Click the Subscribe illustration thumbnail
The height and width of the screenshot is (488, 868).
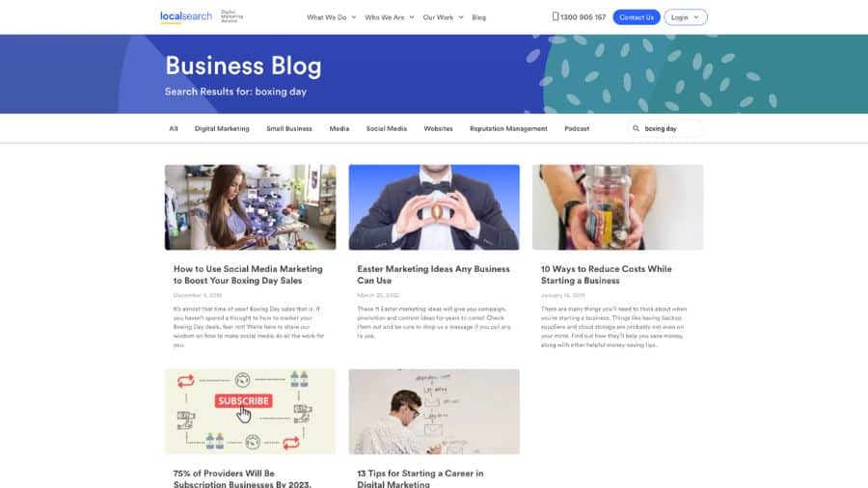point(250,412)
